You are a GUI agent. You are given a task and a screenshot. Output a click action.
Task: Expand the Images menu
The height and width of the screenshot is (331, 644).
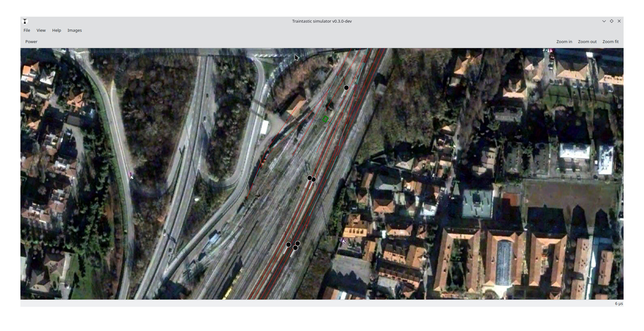tap(74, 30)
